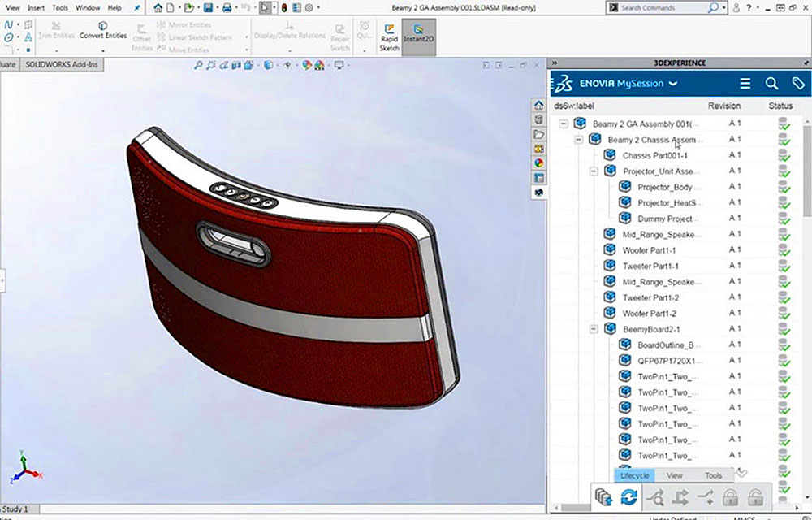Click the Lock icon in the Lifecycle bar
812x520 pixels.
(x=729, y=497)
